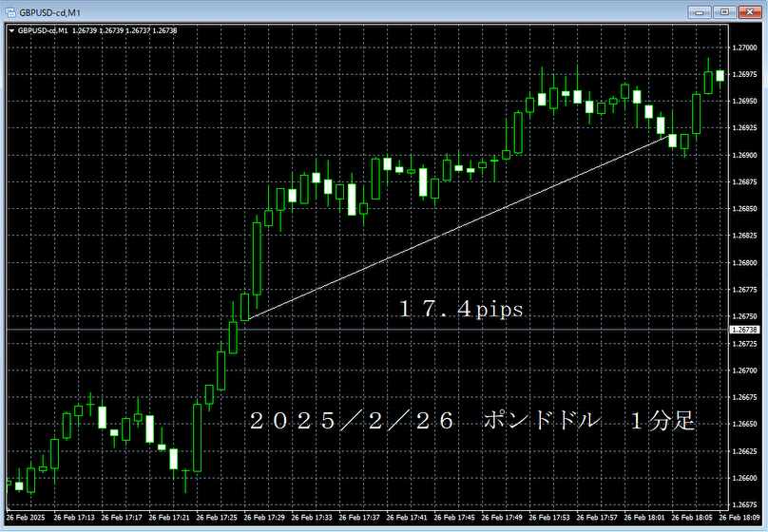Click the 26 Feb 17:53 time label
The height and width of the screenshot is (532, 768).
pos(549,518)
